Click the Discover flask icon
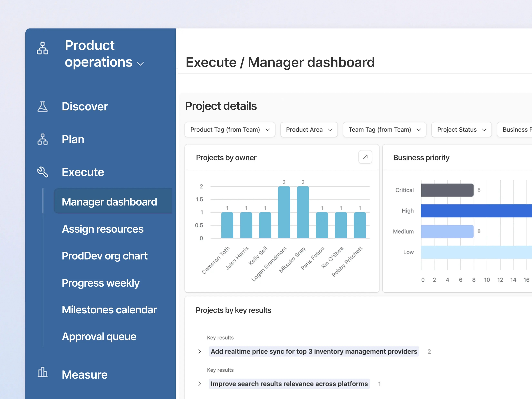 click(x=43, y=107)
